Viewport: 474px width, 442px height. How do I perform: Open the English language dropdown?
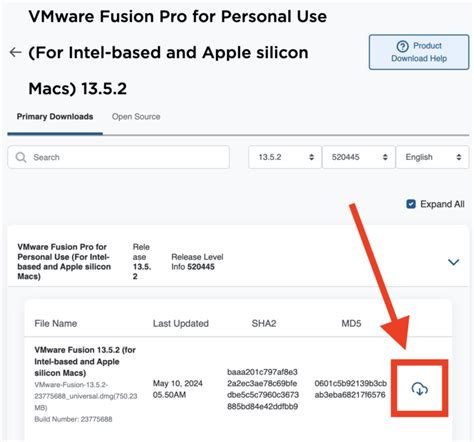click(432, 157)
